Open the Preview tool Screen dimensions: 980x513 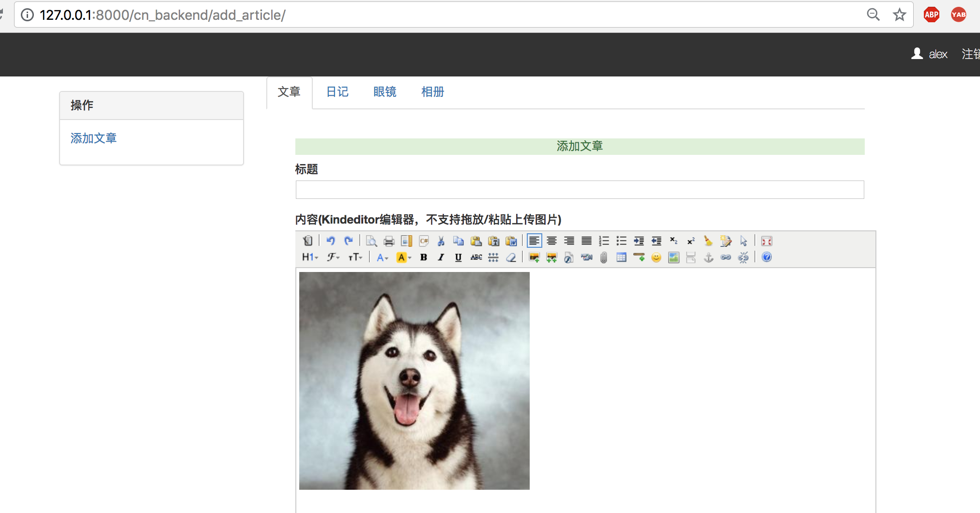[371, 241]
